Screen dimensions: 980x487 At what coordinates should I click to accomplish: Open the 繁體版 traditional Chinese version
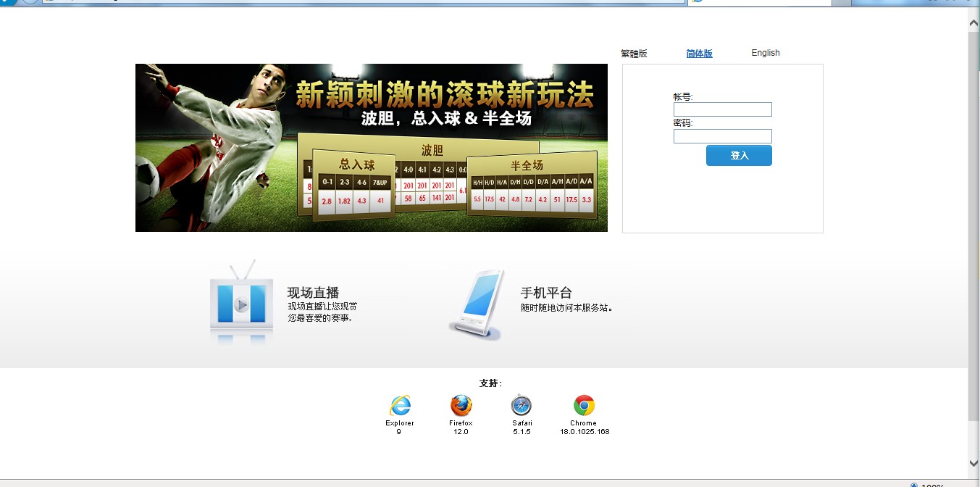click(633, 52)
